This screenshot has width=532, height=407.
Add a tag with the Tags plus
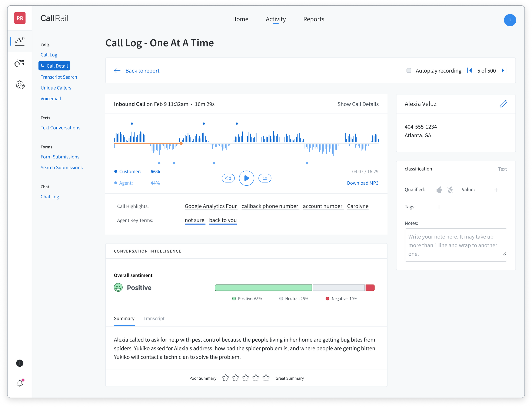coord(439,207)
